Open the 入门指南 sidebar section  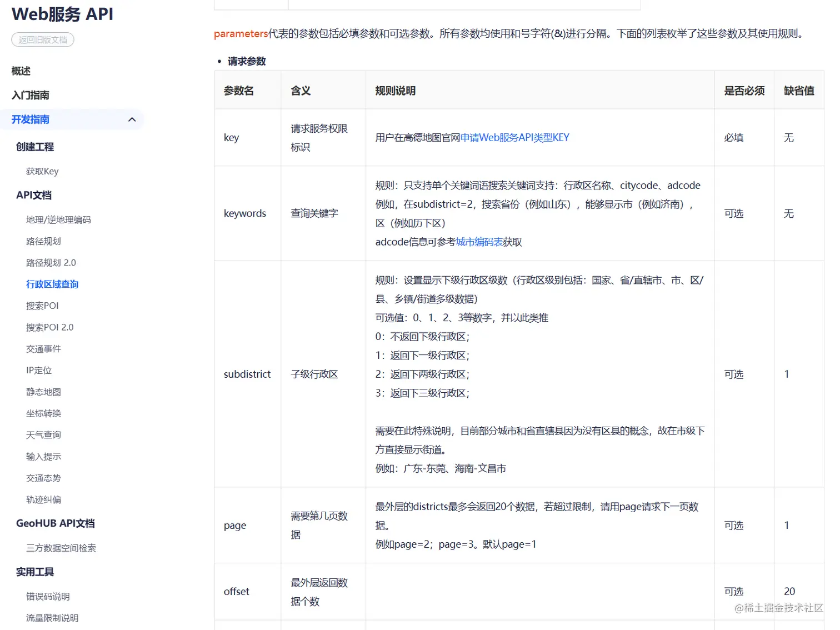[x=31, y=95]
